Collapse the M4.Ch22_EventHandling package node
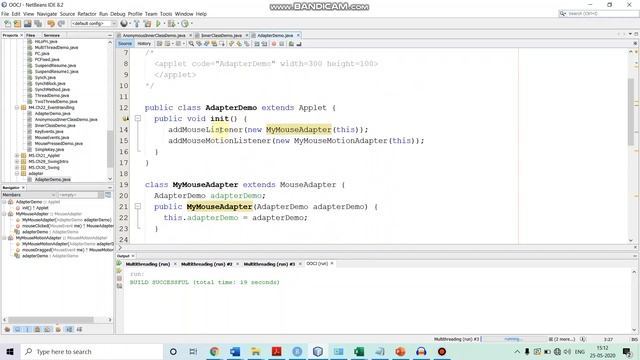This screenshot has height=360, width=640. pos(17,108)
